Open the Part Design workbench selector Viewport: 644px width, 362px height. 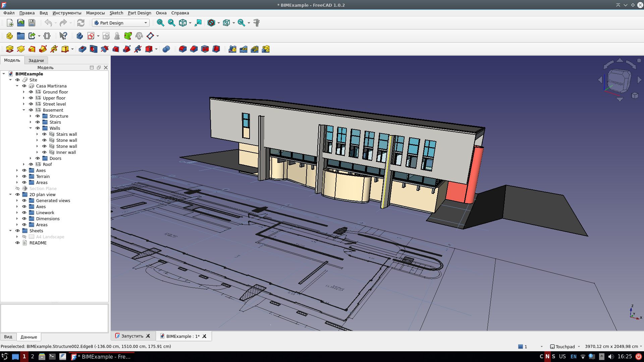120,23
